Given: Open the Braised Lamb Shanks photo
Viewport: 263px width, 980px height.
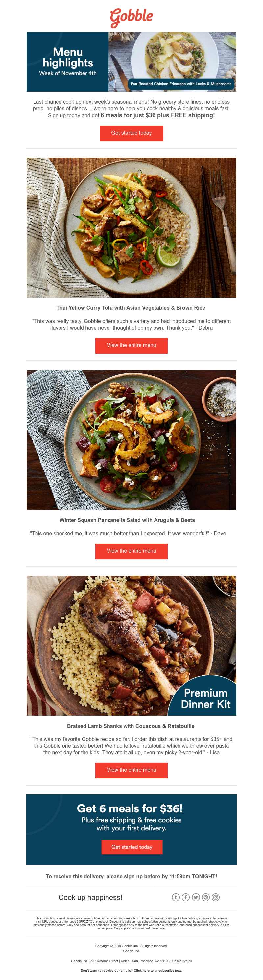Looking at the screenshot, I should coord(131,646).
